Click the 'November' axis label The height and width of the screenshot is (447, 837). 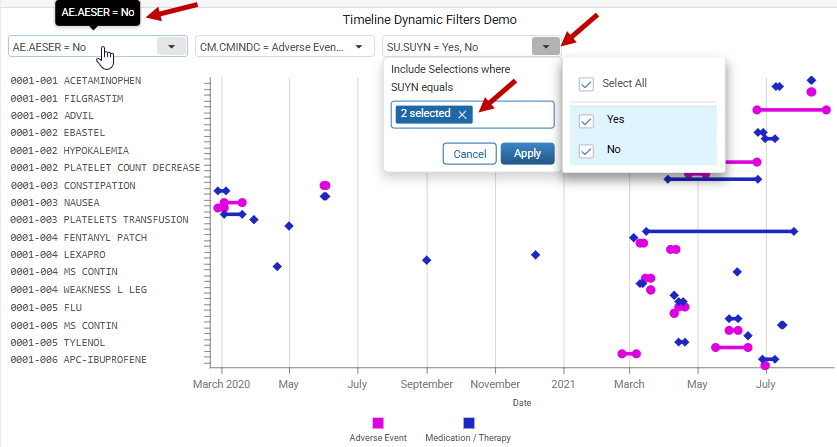click(x=495, y=384)
